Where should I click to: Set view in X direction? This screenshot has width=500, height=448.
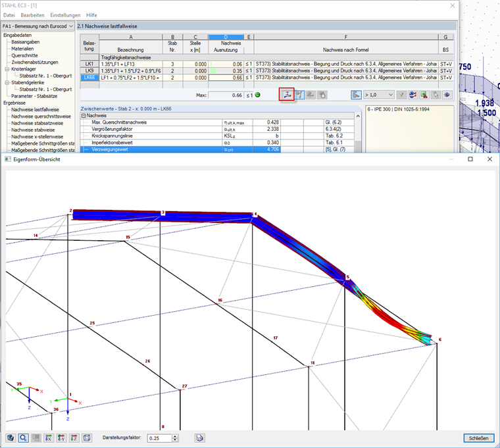pyautogui.click(x=49, y=437)
